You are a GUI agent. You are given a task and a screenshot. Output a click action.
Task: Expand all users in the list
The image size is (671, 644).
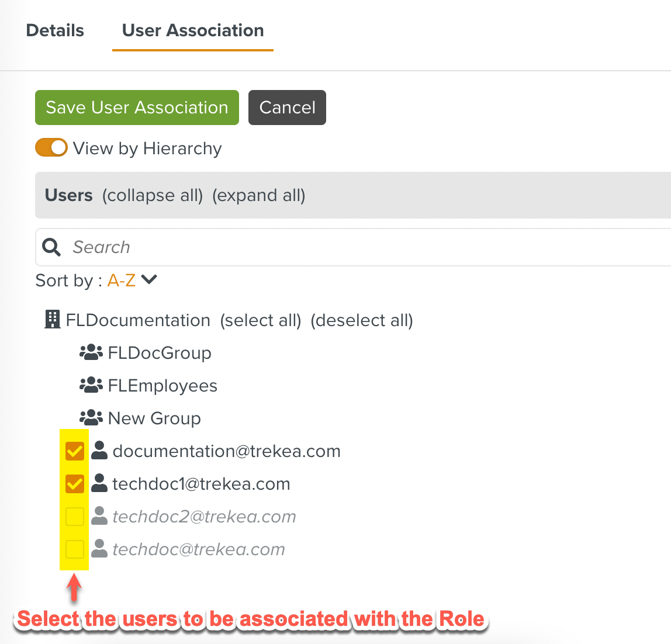click(259, 195)
